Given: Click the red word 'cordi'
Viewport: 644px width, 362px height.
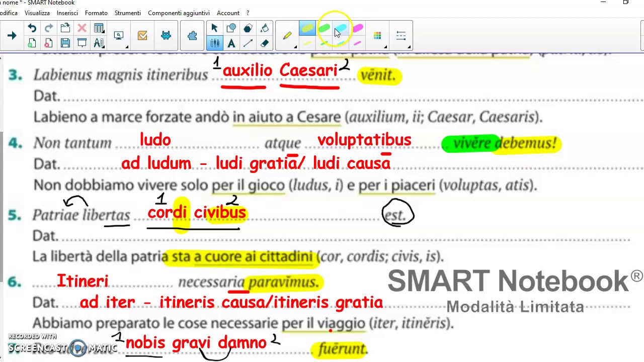Looking at the screenshot, I should coord(167,213).
